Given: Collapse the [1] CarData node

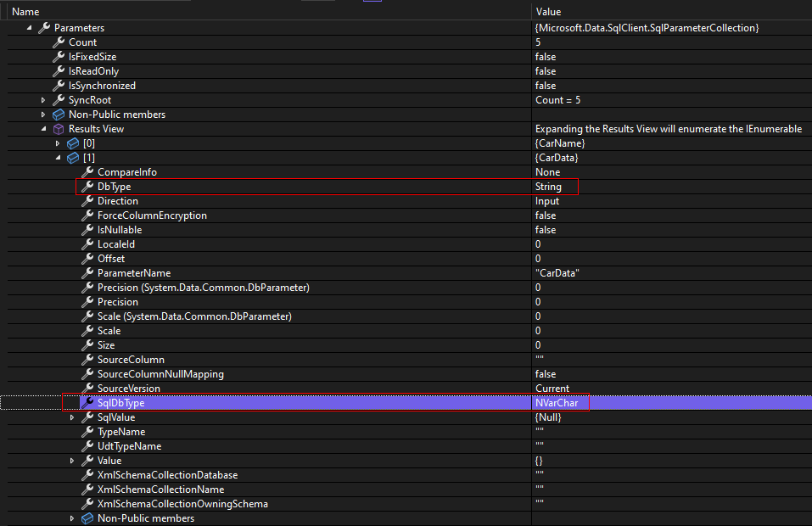Looking at the screenshot, I should 58,157.
